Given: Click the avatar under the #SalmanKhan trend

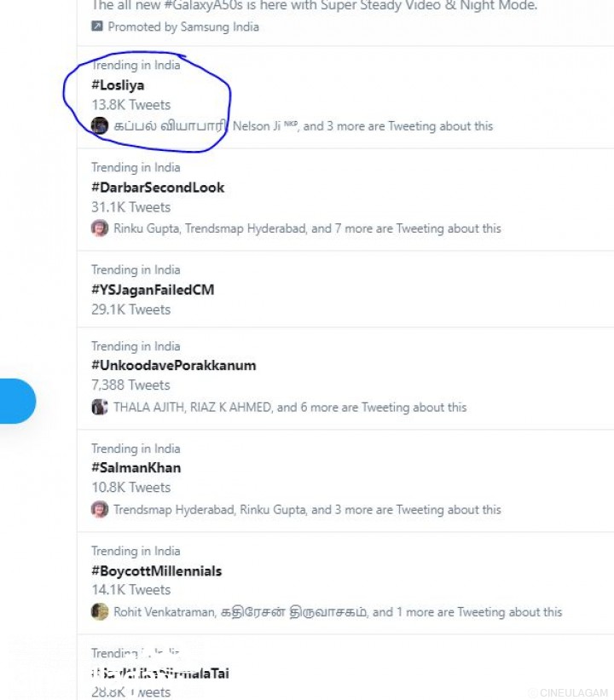Looking at the screenshot, I should (100, 510).
